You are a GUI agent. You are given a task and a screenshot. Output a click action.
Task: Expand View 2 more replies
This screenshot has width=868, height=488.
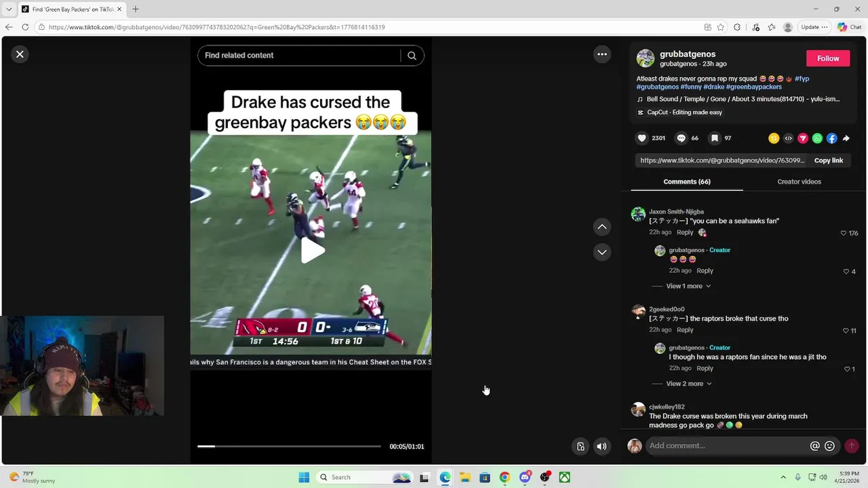(688, 384)
